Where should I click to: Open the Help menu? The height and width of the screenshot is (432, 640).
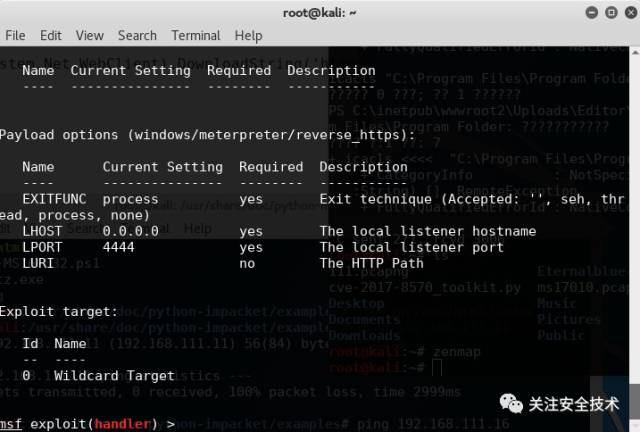[248, 35]
